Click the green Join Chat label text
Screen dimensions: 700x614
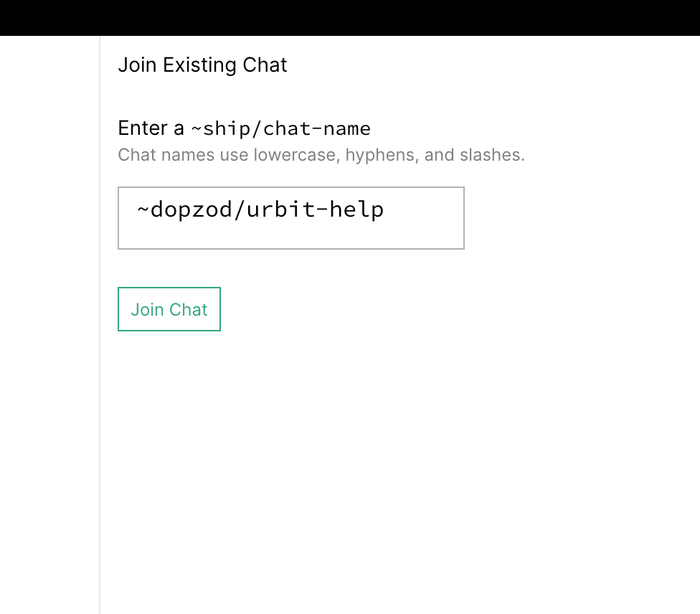169,309
